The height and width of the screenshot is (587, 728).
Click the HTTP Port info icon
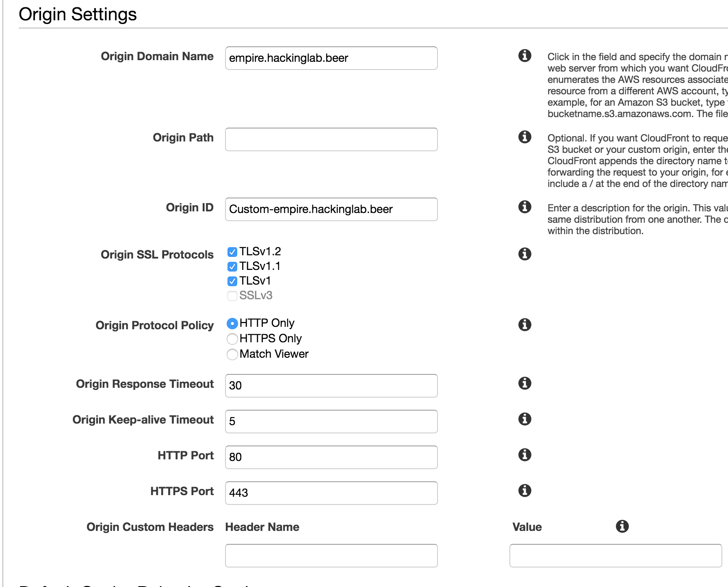coord(524,455)
